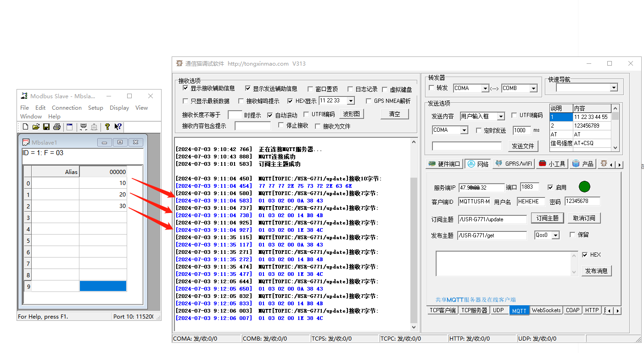644x353 pixels.
Task: Enable the 日志记录 checkbox
Action: click(x=350, y=89)
